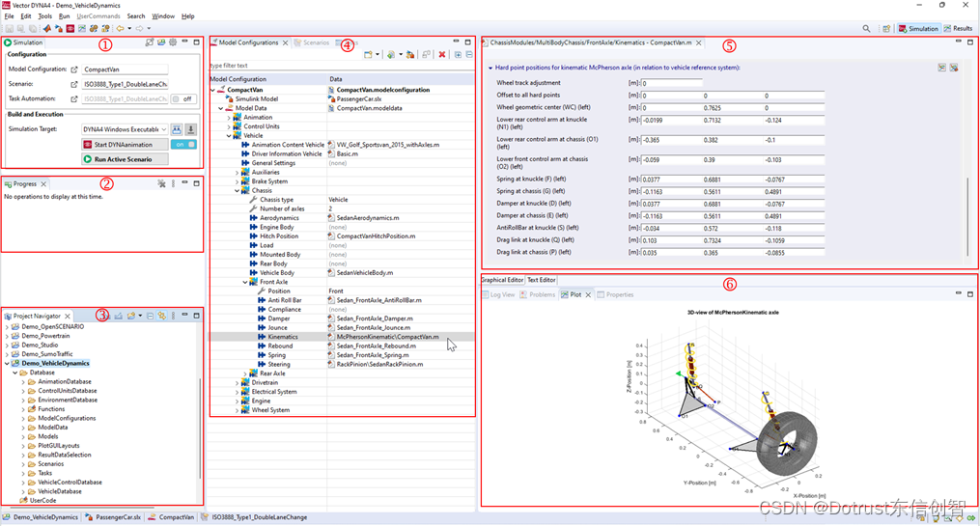Open the Tools menu
Image resolution: width=980 pixels, height=526 pixels.
click(x=45, y=16)
